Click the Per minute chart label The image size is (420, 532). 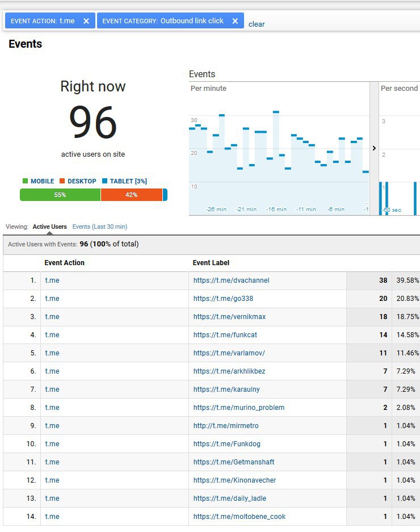(x=208, y=88)
